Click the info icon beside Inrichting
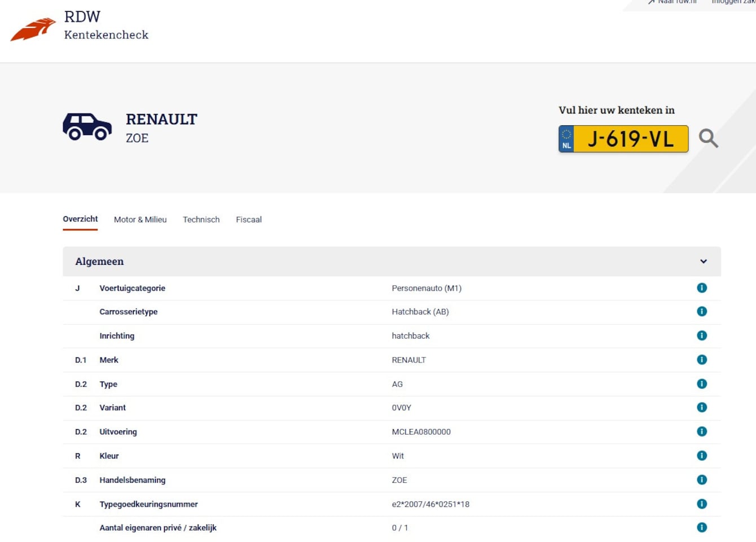 [x=701, y=336]
